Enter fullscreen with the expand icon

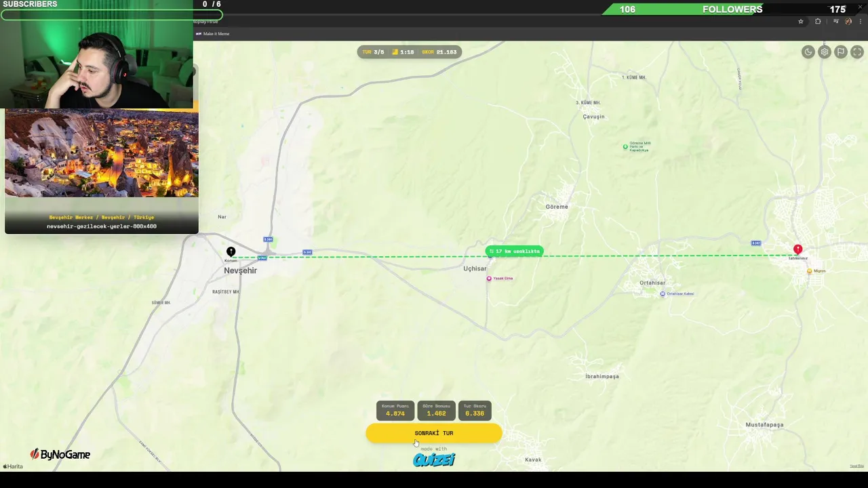(x=857, y=52)
